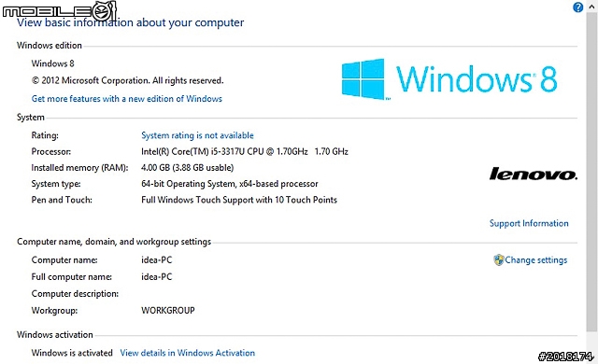Click the scrollbar up arrow
598x364 pixels.
[591, 7]
